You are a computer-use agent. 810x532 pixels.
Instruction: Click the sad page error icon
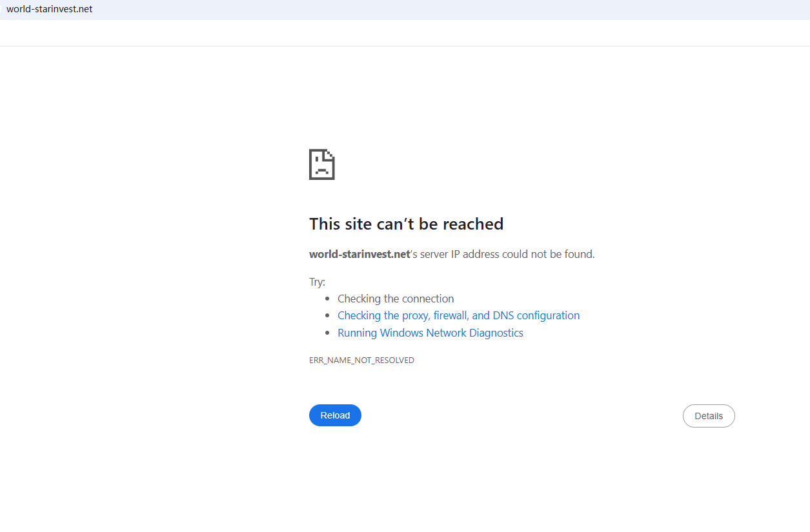[321, 164]
